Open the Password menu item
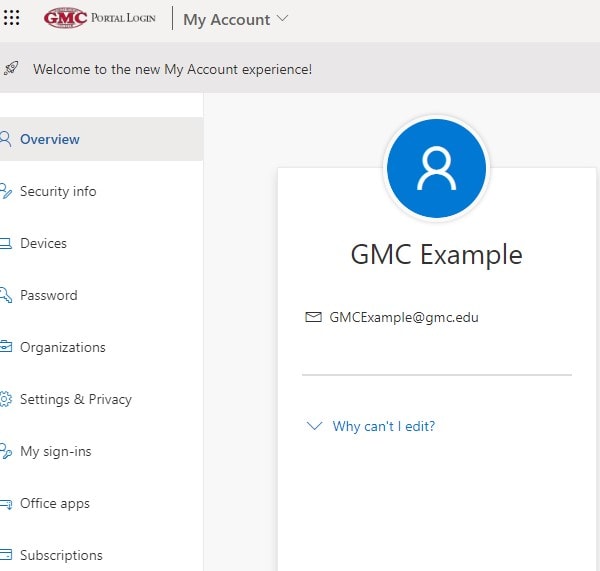This screenshot has width=600, height=571. [48, 295]
